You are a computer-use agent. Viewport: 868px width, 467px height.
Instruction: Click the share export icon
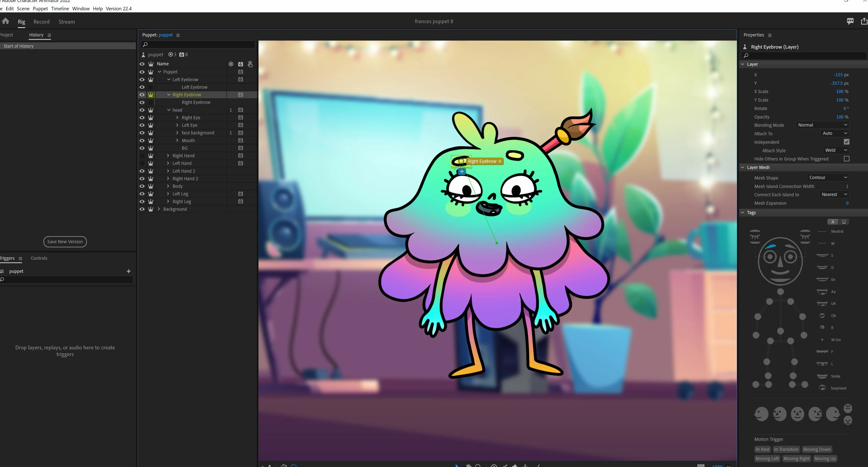click(x=864, y=21)
